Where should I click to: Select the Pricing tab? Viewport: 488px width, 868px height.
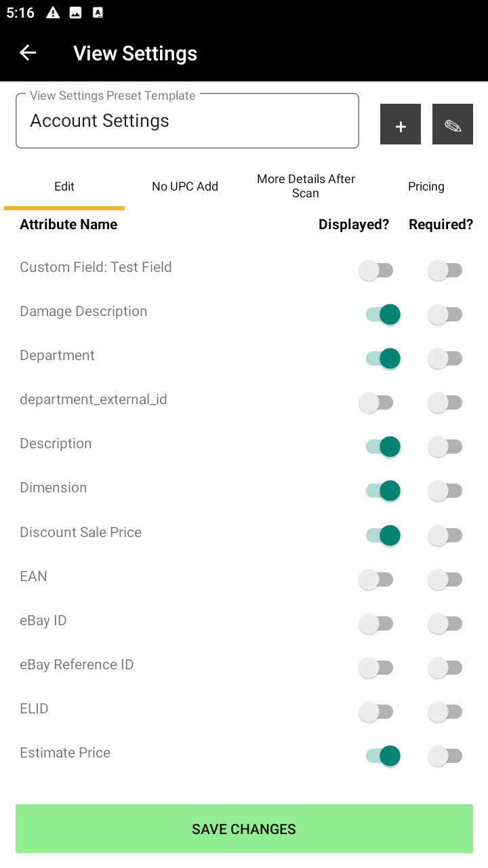(426, 186)
